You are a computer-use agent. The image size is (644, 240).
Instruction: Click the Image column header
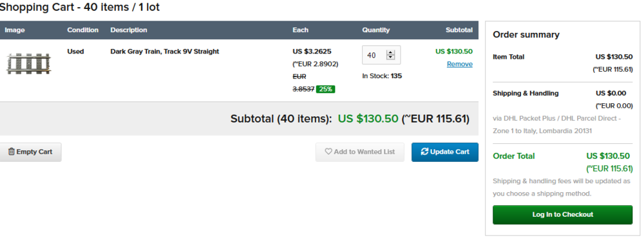click(x=15, y=30)
